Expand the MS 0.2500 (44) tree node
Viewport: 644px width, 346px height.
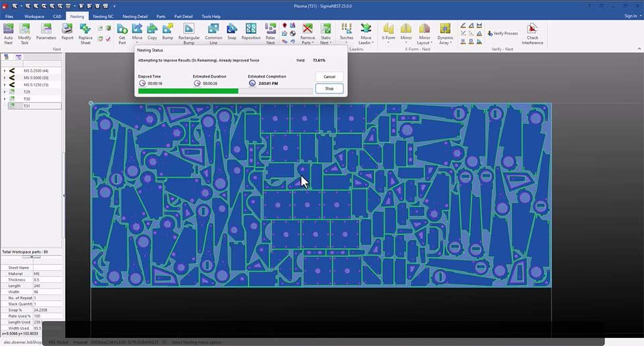(5, 70)
